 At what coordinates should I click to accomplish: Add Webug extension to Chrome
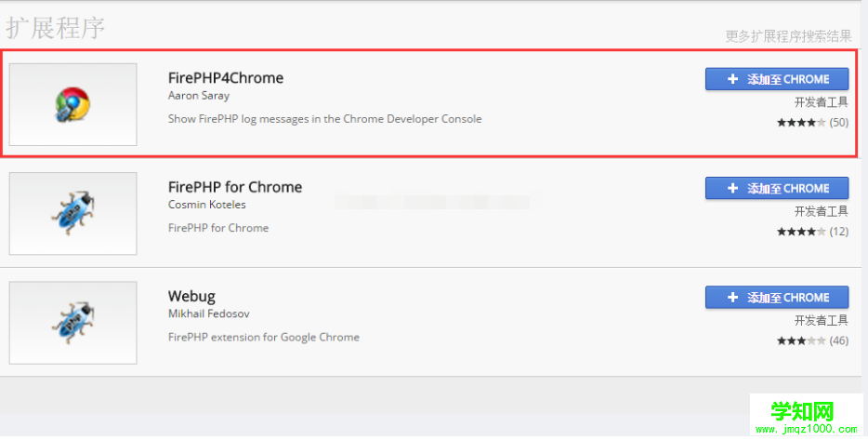pos(777,298)
